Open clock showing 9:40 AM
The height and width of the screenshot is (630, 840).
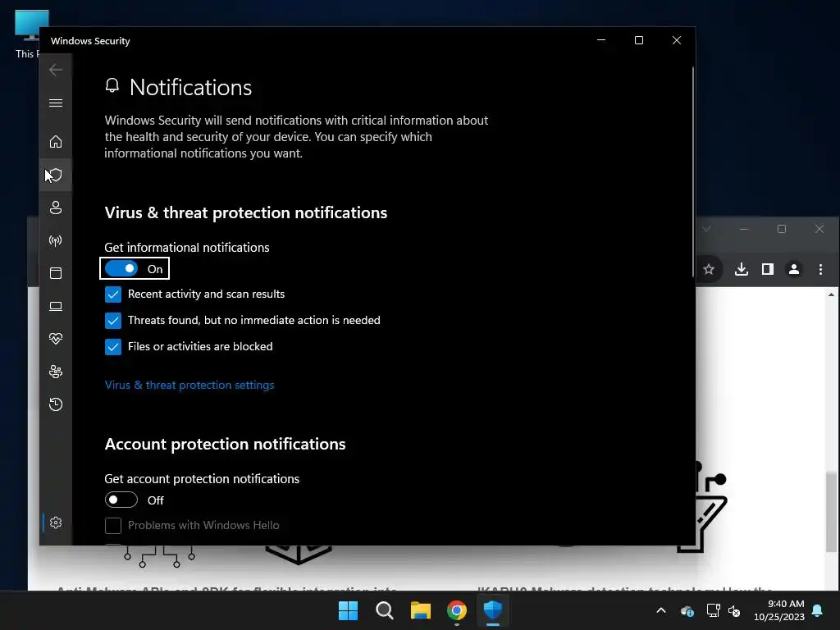(779, 610)
